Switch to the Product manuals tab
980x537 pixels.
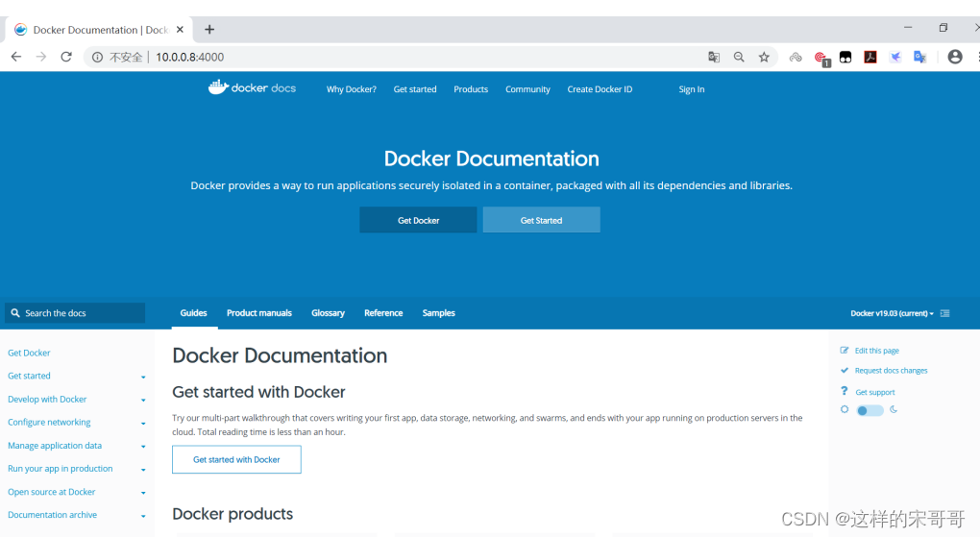258,312
